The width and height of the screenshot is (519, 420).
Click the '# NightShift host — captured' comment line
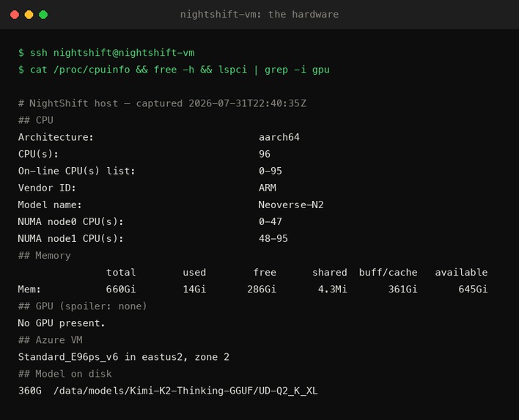point(162,103)
